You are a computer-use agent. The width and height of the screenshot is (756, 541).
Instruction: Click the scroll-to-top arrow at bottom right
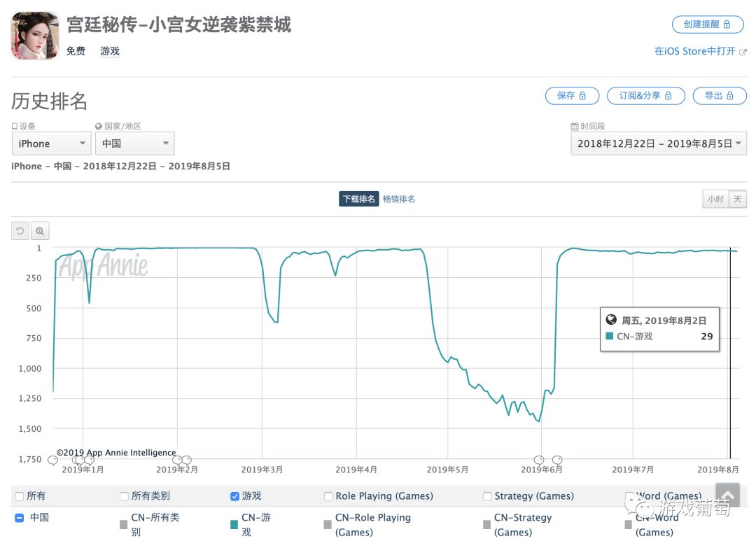(x=727, y=495)
